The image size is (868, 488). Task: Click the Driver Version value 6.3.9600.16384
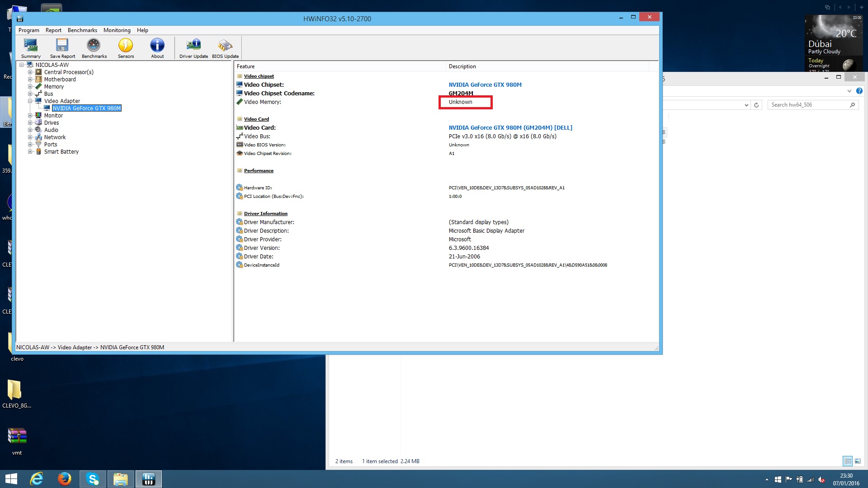(469, 248)
